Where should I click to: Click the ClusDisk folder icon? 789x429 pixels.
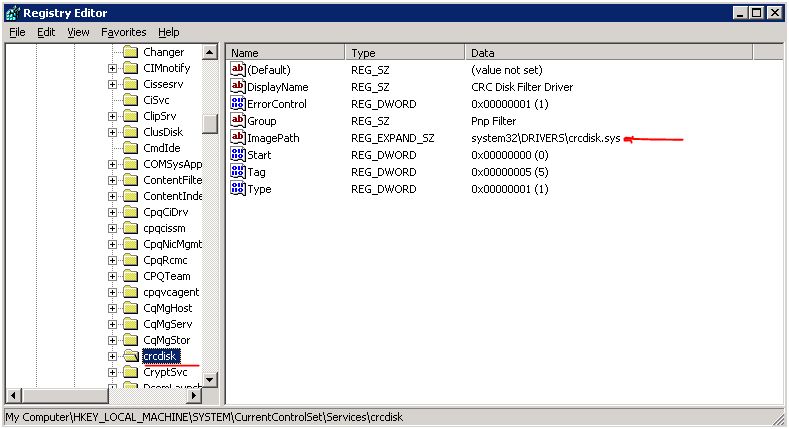coord(130,132)
